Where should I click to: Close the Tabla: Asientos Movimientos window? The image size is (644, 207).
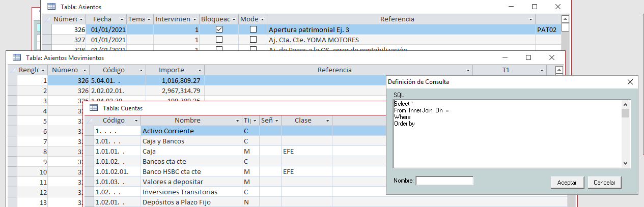[552, 57]
